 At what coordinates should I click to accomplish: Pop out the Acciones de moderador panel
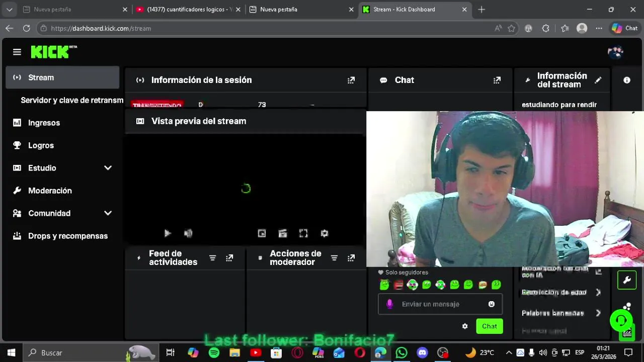(x=351, y=258)
